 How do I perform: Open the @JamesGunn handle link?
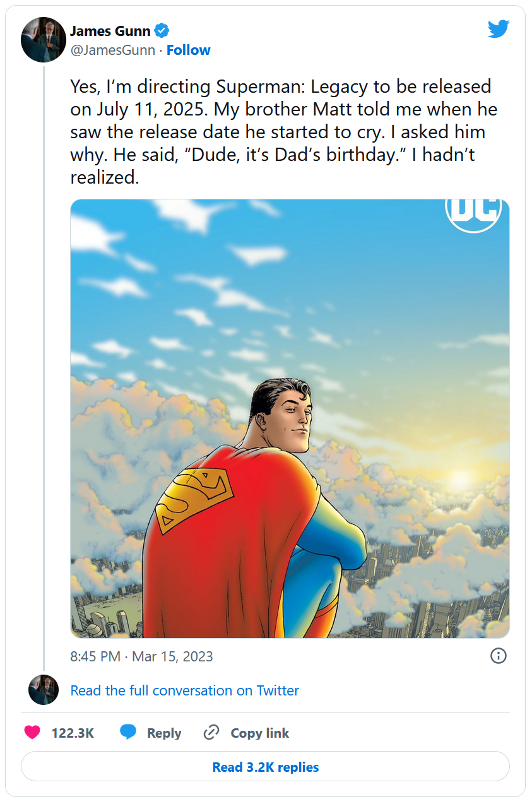(x=112, y=50)
